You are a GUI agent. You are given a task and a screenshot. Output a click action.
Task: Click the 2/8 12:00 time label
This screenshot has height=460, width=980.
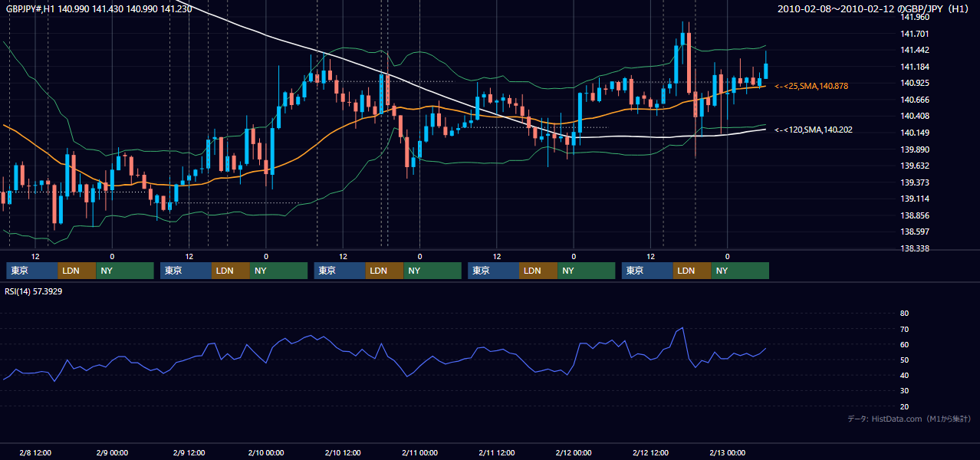tap(35, 452)
